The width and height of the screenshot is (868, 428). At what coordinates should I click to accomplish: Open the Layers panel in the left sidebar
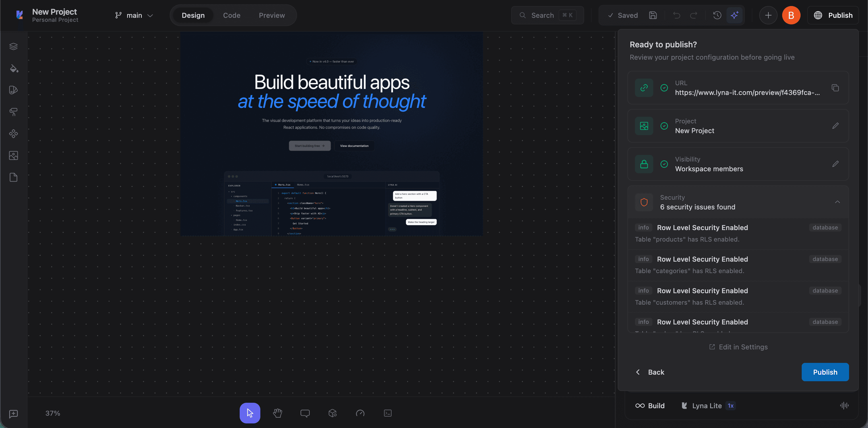(x=13, y=46)
